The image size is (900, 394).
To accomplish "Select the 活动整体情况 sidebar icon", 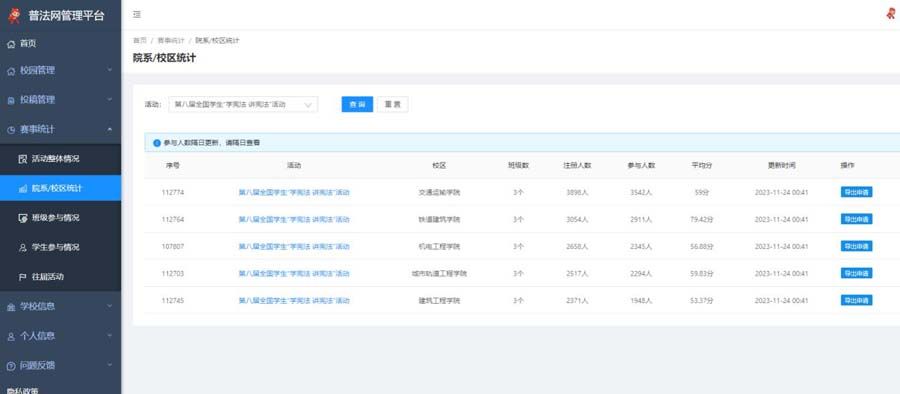I will [x=23, y=159].
